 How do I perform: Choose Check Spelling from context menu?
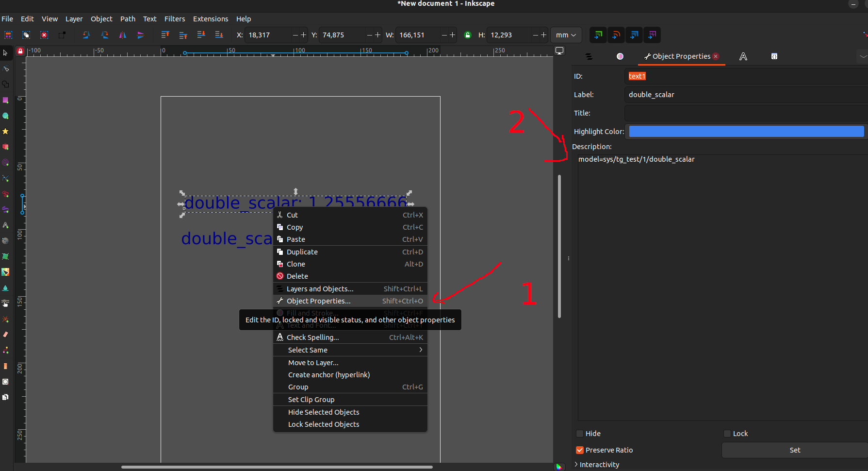coord(350,337)
